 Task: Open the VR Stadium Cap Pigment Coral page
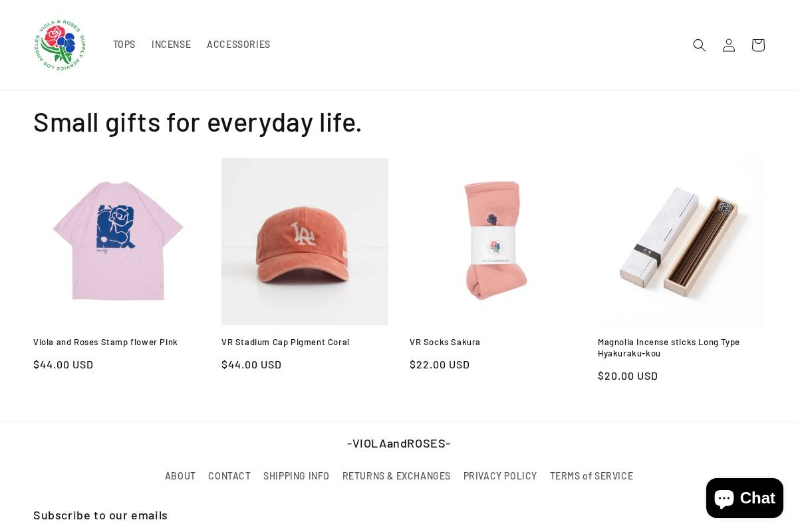point(285,342)
